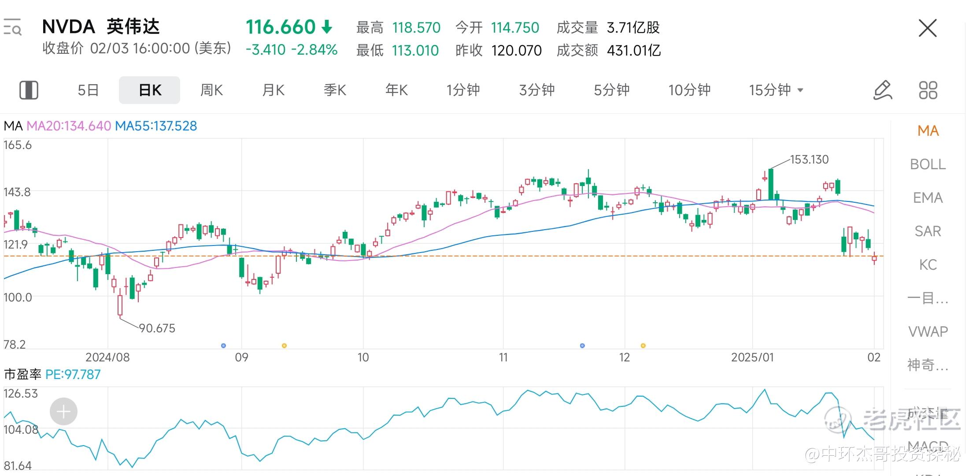Click the 2024/08 date axis label

107,357
